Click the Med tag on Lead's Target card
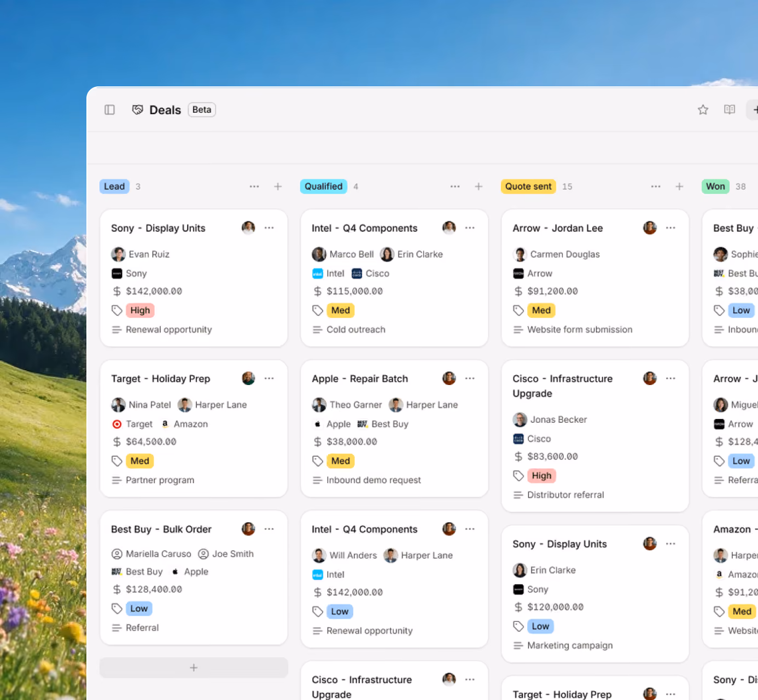This screenshot has width=758, height=700. pos(139,461)
